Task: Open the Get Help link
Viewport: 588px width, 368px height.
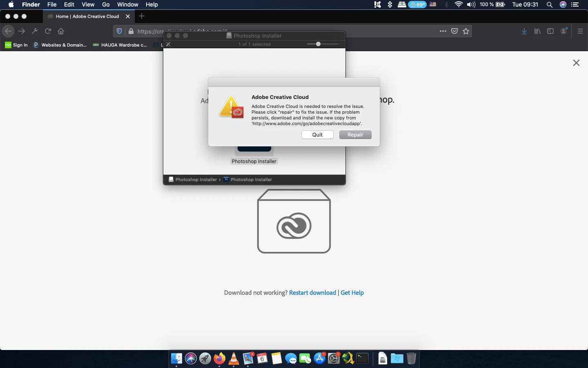Action: (352, 293)
